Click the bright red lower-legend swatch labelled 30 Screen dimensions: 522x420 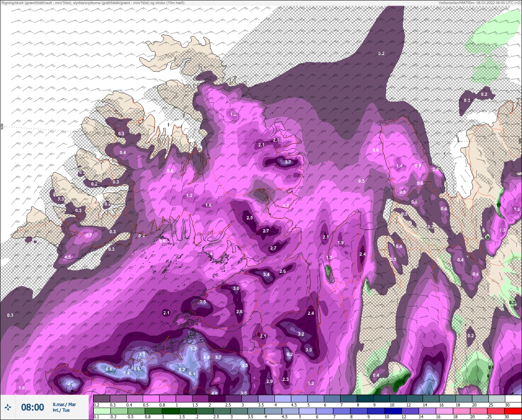(513, 411)
